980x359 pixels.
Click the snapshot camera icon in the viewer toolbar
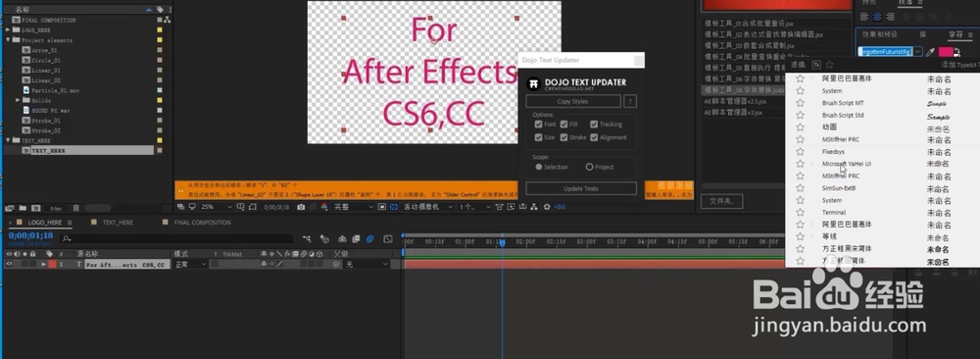click(301, 206)
